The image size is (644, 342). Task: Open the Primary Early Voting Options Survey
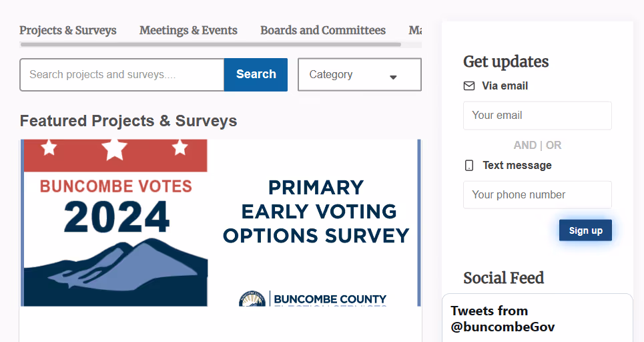click(316, 212)
